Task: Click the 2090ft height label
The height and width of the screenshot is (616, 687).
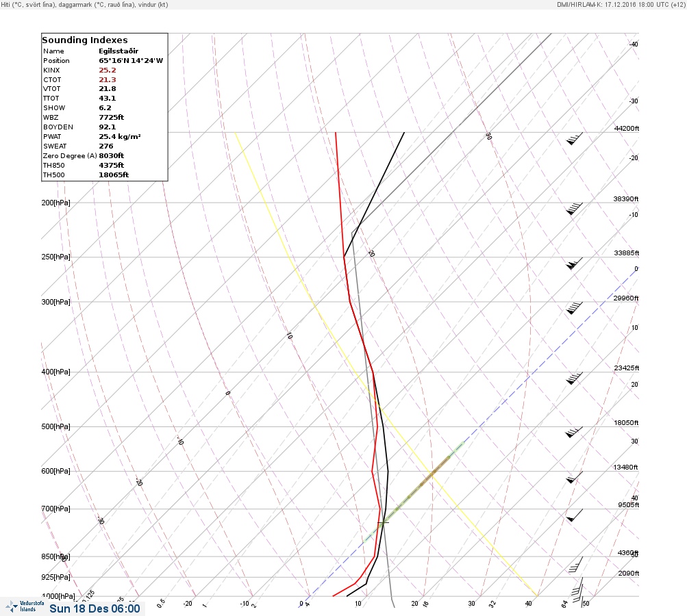Action: pyautogui.click(x=628, y=574)
